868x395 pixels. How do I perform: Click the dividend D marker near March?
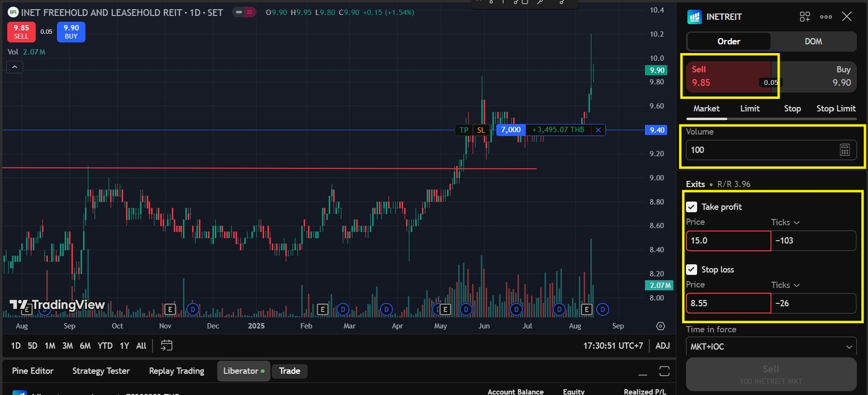point(343,309)
